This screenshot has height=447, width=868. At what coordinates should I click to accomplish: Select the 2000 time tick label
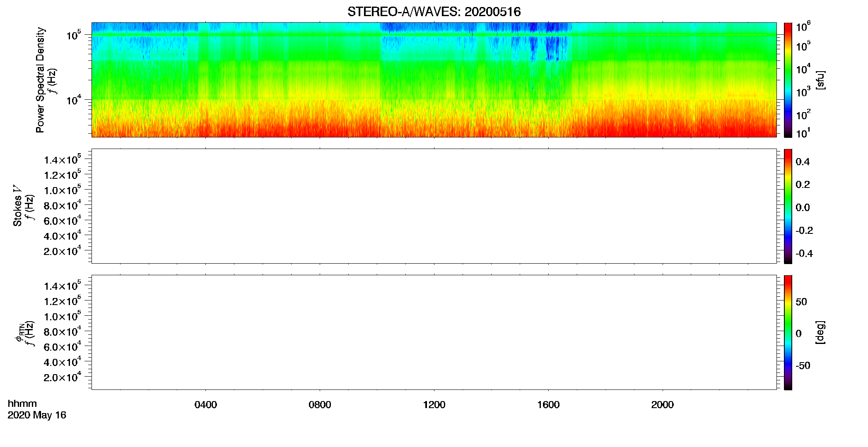[x=662, y=405]
